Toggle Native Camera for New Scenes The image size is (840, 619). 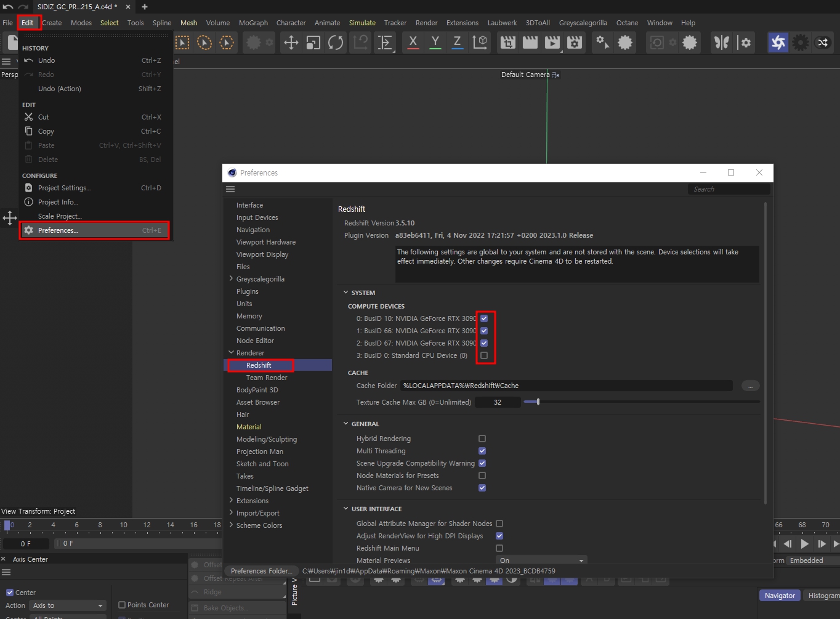[482, 488]
